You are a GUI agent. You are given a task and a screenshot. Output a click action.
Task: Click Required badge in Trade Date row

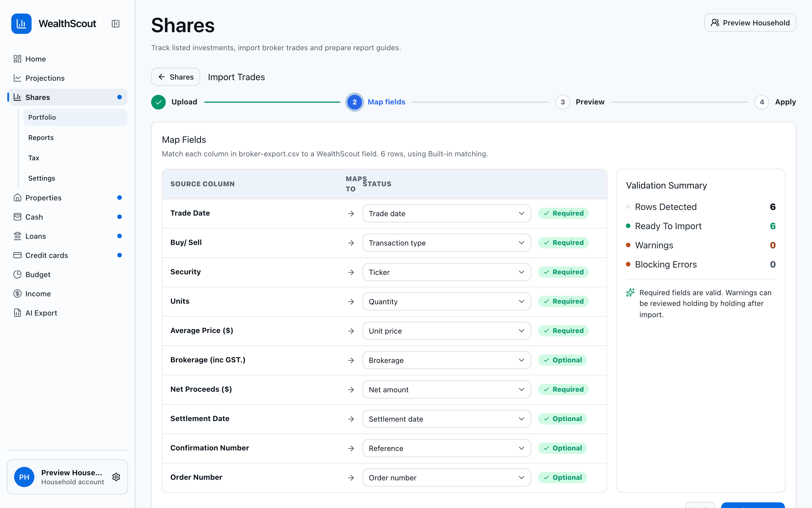click(563, 213)
